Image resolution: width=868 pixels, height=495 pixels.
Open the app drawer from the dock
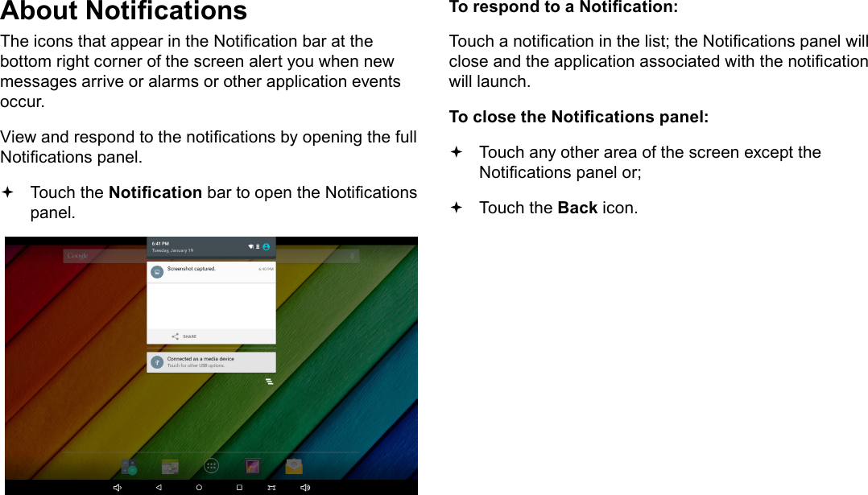pos(213,466)
